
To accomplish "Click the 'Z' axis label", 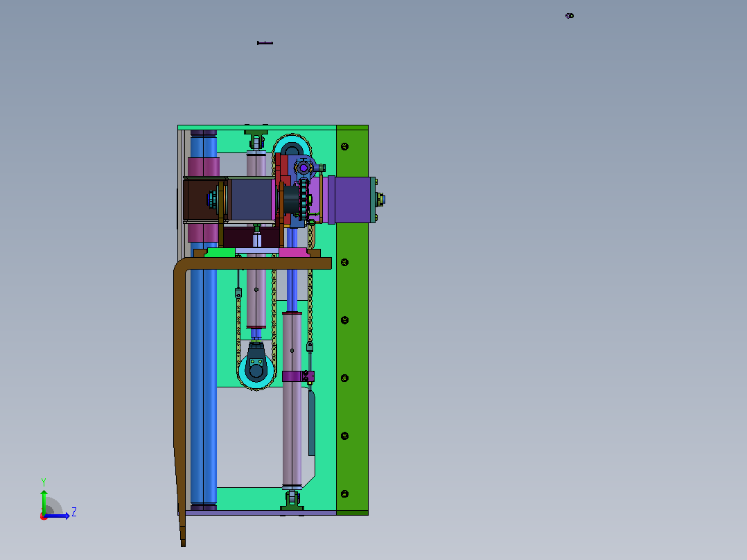I will click(74, 512).
